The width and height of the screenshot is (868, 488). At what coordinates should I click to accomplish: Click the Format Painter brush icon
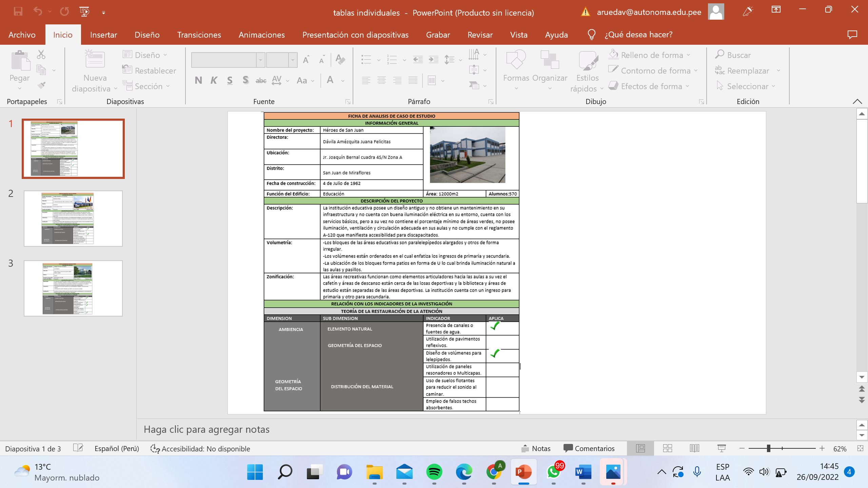coord(41,85)
